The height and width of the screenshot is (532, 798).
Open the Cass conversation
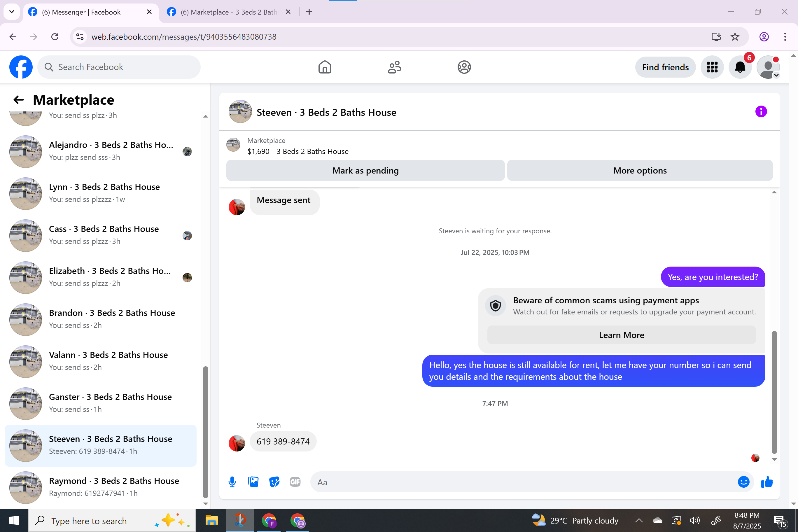pos(100,235)
